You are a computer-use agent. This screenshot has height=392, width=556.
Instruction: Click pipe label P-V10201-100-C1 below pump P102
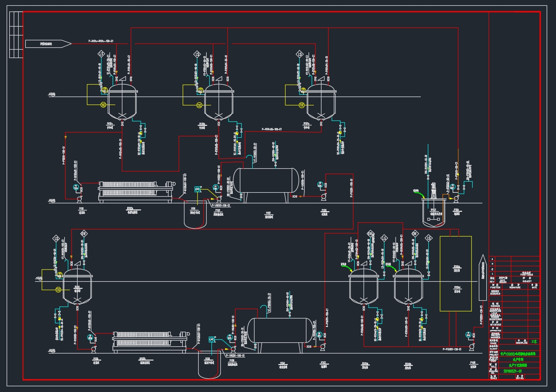tap(221, 206)
